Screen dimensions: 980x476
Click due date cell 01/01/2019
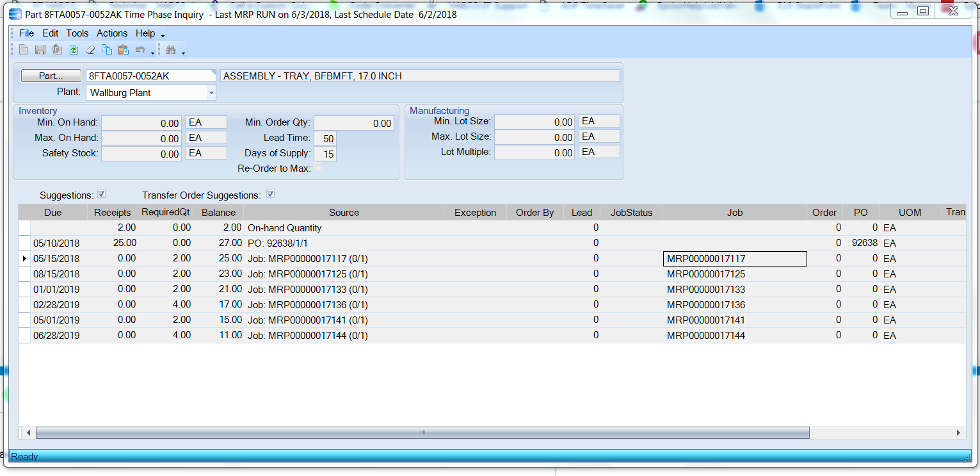(59, 290)
